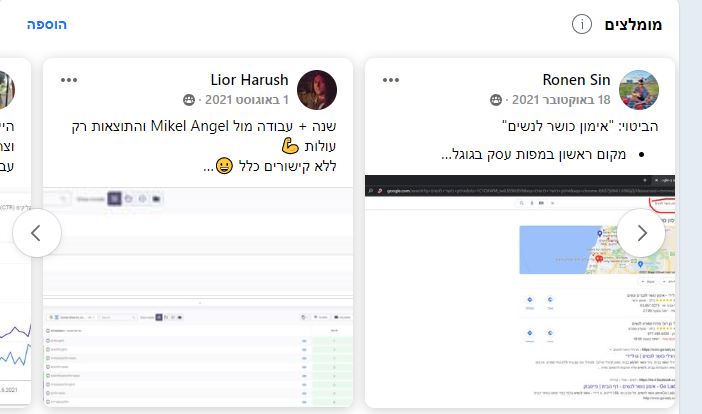Open the graph image in leftmost card

(x=16, y=300)
